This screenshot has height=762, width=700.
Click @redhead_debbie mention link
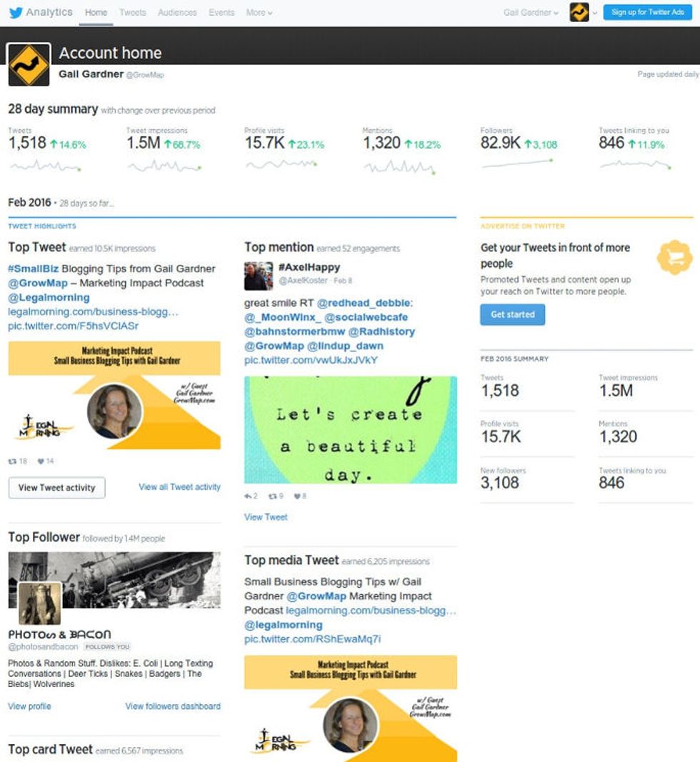pyautogui.click(x=364, y=303)
